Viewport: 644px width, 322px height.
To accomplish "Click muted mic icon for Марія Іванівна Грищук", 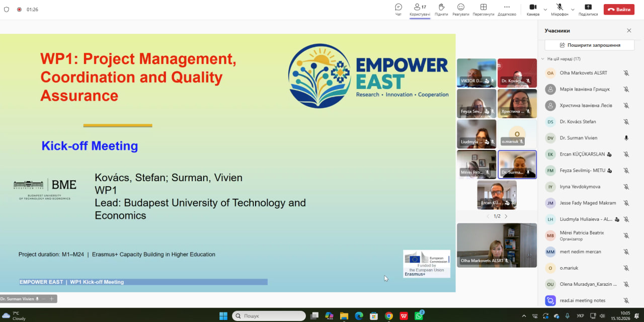I will [x=626, y=89].
